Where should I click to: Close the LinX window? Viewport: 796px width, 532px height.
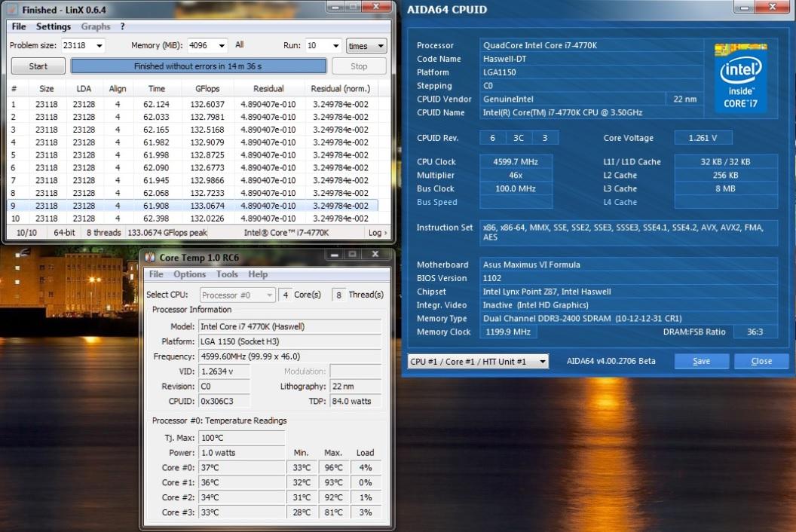click(377, 7)
